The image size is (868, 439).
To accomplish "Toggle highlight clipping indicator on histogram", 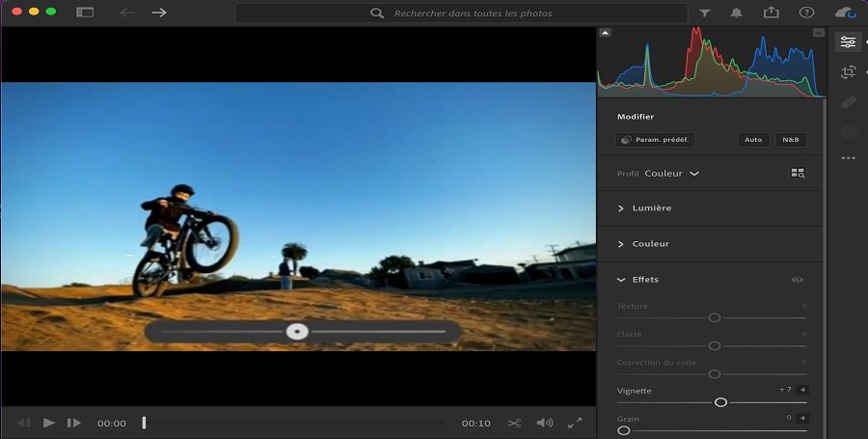I will click(819, 33).
